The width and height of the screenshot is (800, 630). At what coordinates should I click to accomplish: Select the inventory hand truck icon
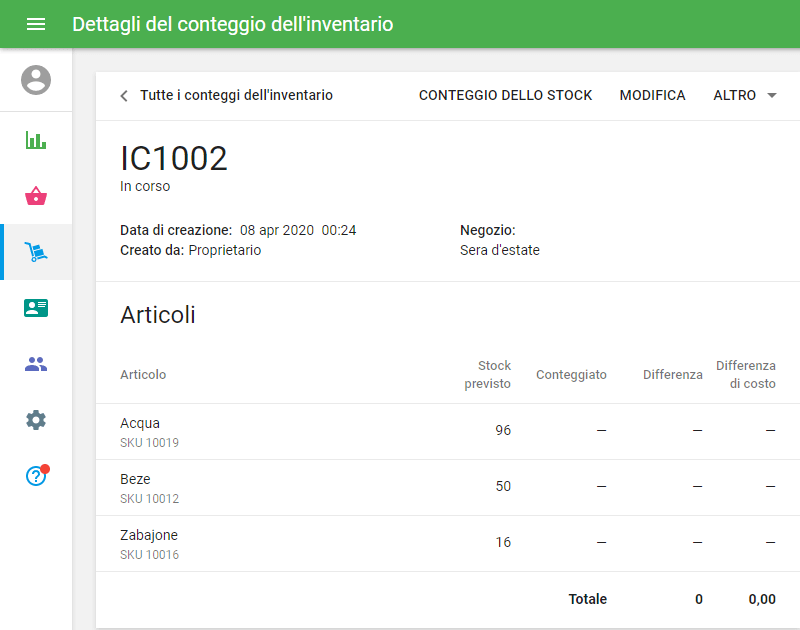pos(36,252)
